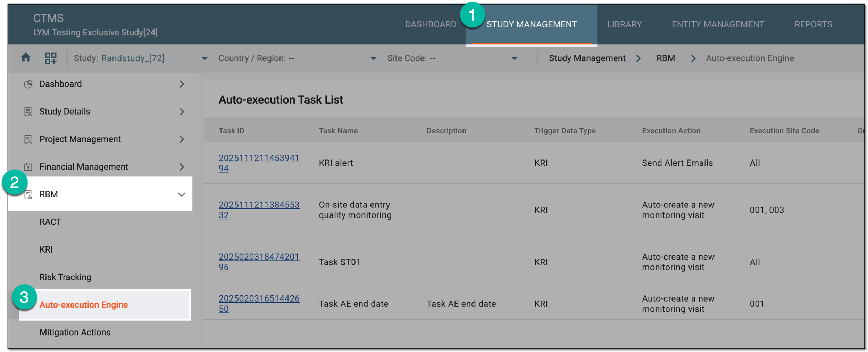Click the Project Management sidebar icon
The height and width of the screenshot is (352, 868).
pyautogui.click(x=28, y=139)
